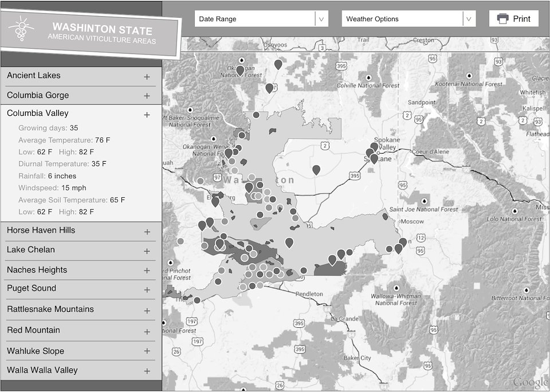550x392 pixels.
Task: Select Wahluke Slope list item
Action: point(36,351)
